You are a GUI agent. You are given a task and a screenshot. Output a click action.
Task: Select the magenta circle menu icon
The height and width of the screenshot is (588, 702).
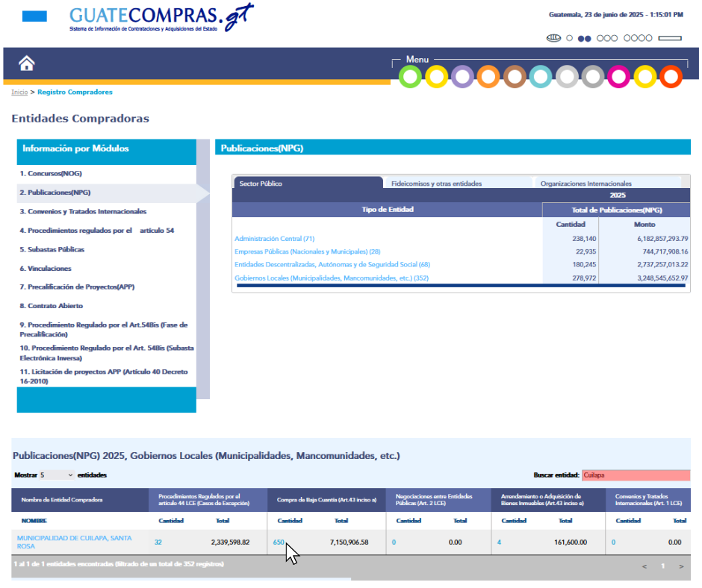tap(619, 77)
